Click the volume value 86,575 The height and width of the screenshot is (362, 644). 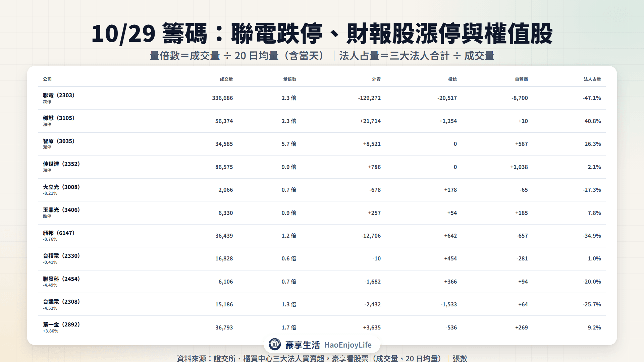tap(224, 167)
